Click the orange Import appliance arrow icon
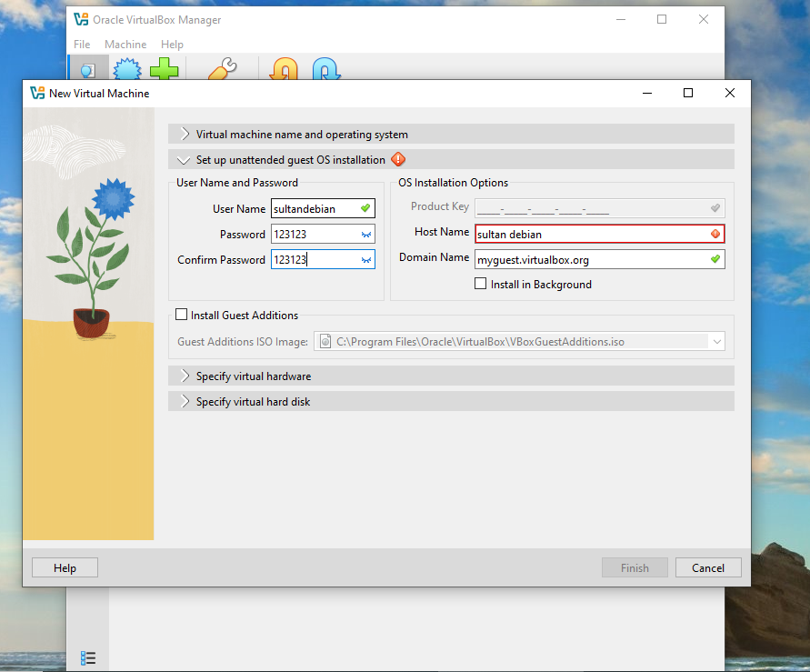This screenshot has width=810, height=672. 285,69
